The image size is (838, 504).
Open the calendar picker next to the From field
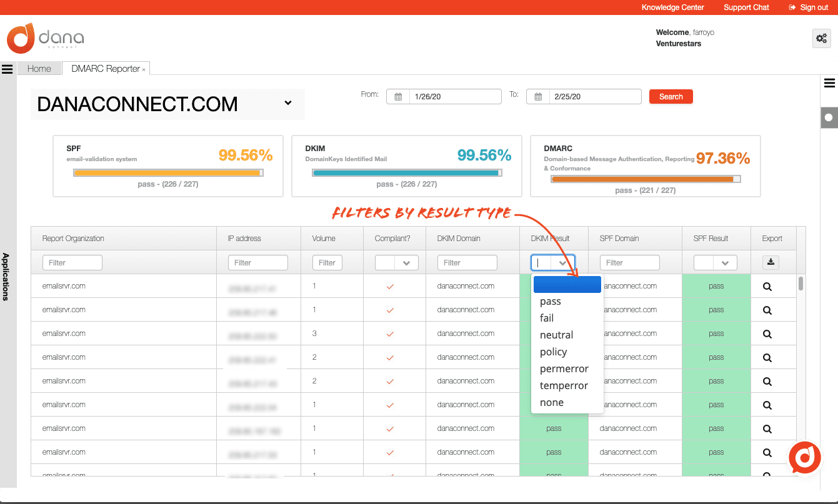pos(397,96)
